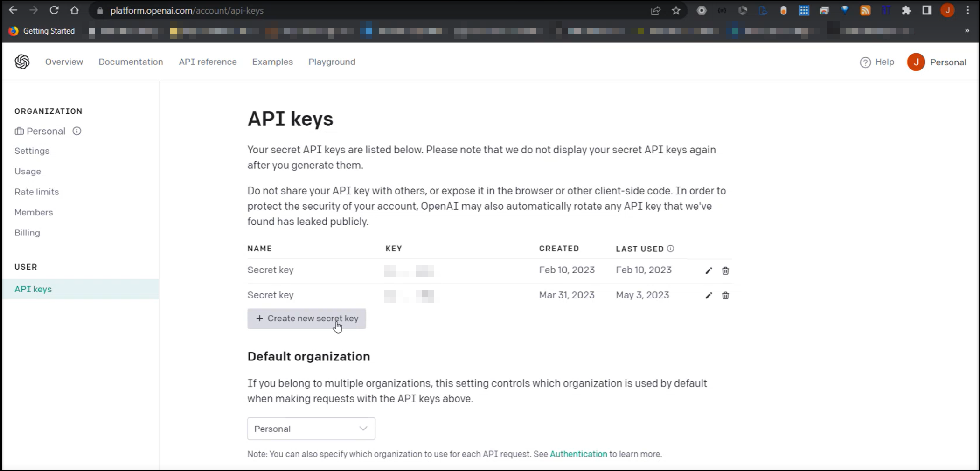Delete the secret key created Feb 10, 2023
Viewport: 980px width, 471px height.
(x=725, y=270)
